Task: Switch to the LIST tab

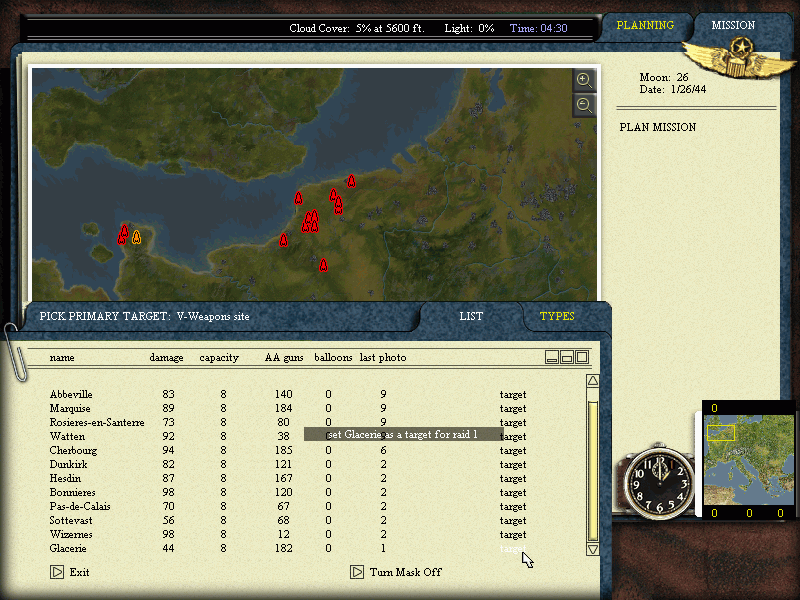Action: tap(471, 316)
